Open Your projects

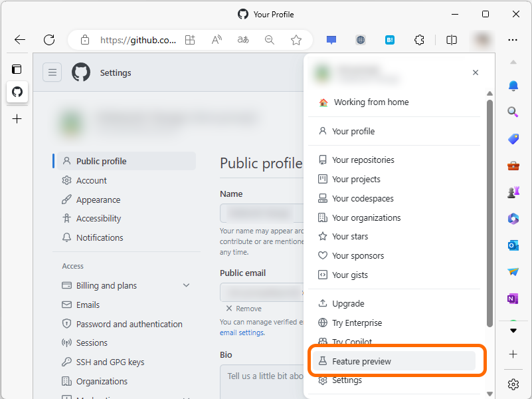395,179
